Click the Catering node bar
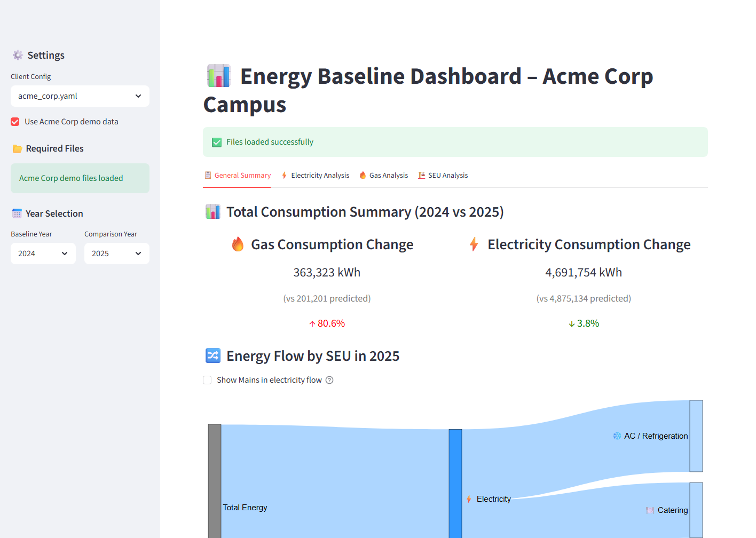 click(x=696, y=510)
